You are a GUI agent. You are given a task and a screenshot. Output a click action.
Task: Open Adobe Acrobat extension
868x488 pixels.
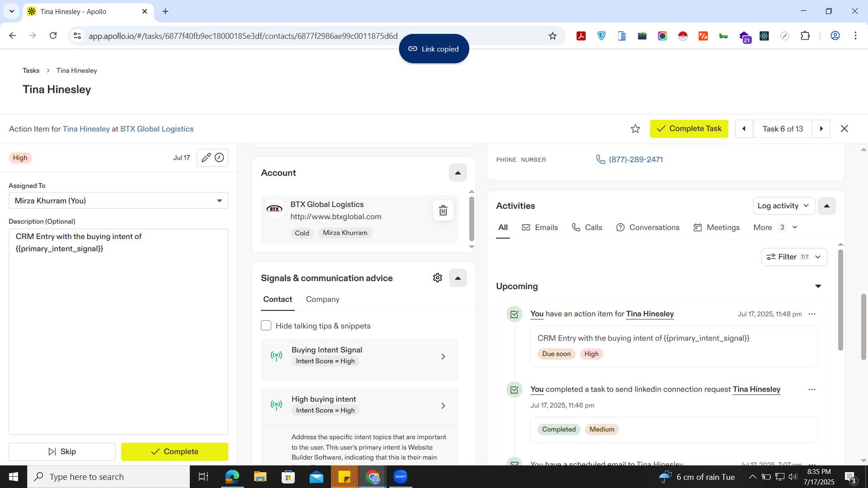coord(581,36)
